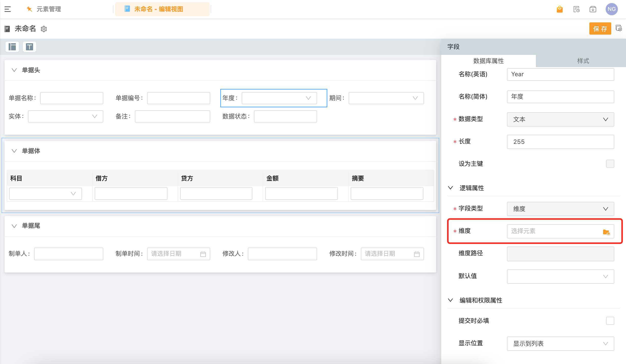The width and height of the screenshot is (626, 364).
Task: Open the 字段类型 dropdown
Action: coord(560,209)
